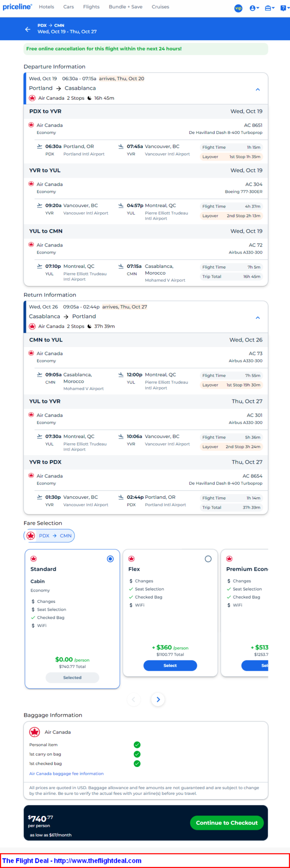
Task: Click the Select button for Flex fare
Action: point(170,666)
